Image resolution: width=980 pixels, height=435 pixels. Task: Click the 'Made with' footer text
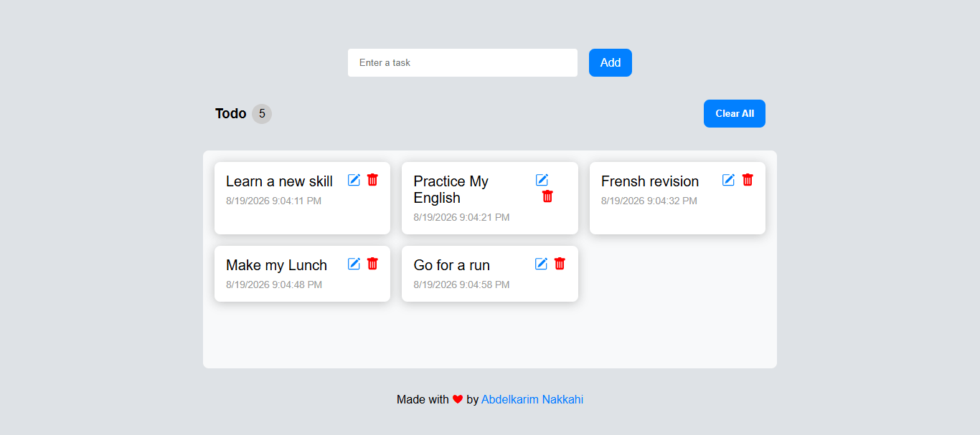[x=423, y=400]
